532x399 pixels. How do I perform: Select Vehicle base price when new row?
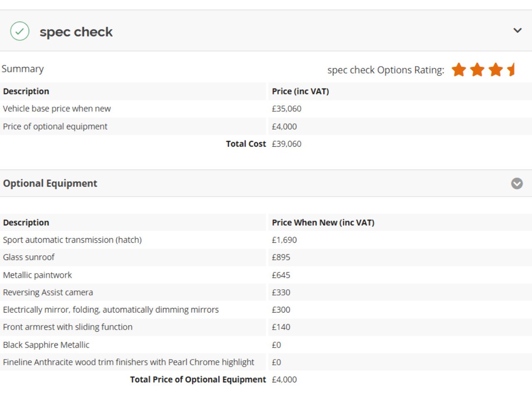point(266,108)
